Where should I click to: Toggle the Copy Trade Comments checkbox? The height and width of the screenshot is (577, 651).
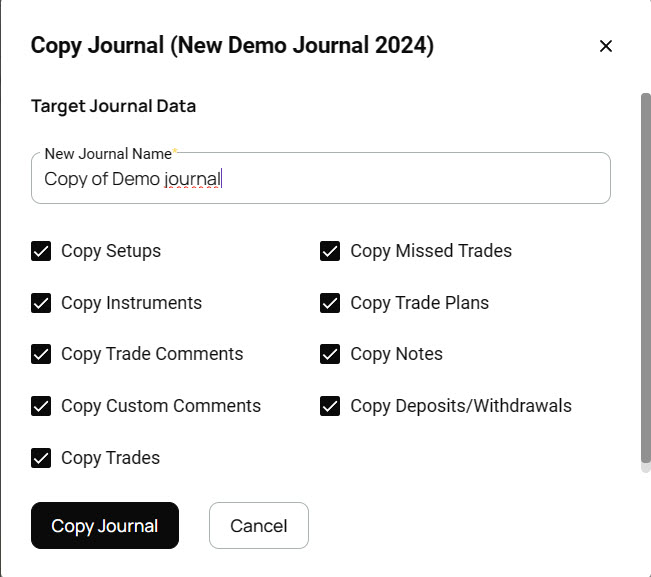pos(41,354)
